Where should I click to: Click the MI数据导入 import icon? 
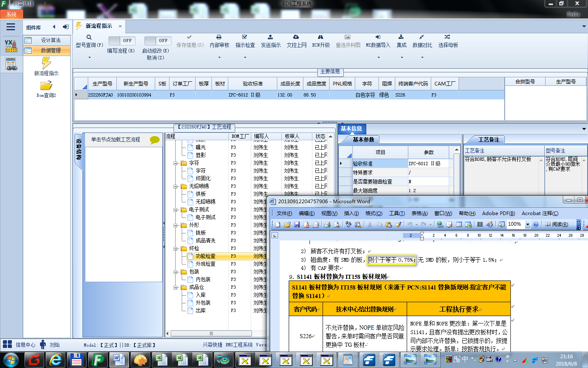pyautogui.click(x=378, y=37)
